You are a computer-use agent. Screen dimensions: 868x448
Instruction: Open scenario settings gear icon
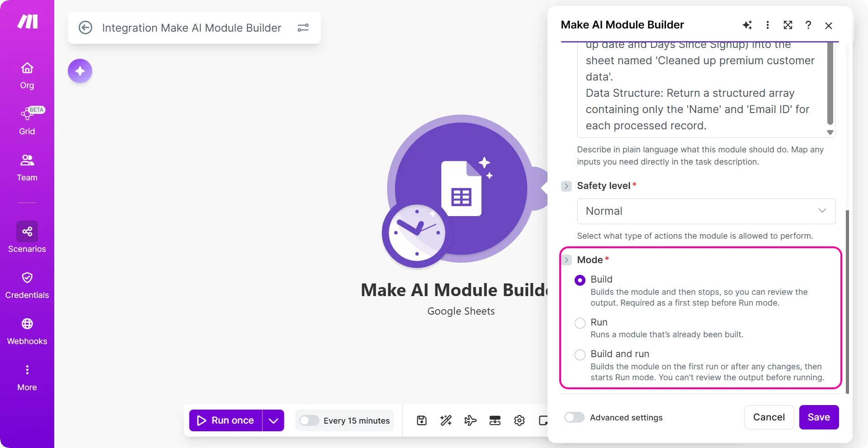tap(519, 420)
